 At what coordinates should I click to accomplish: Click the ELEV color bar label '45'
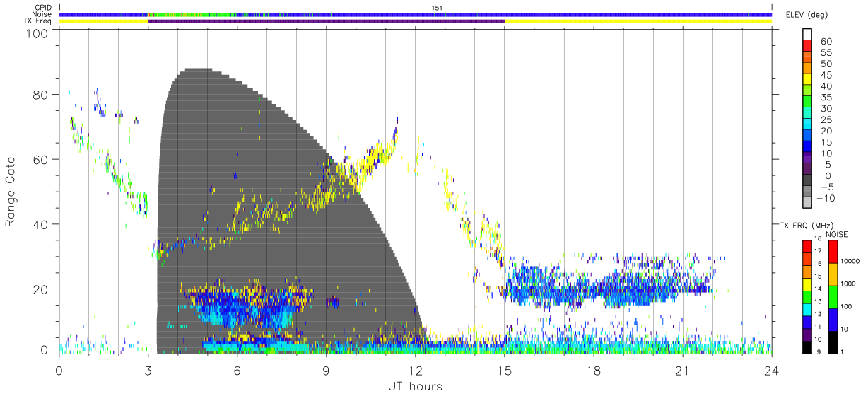coord(826,75)
